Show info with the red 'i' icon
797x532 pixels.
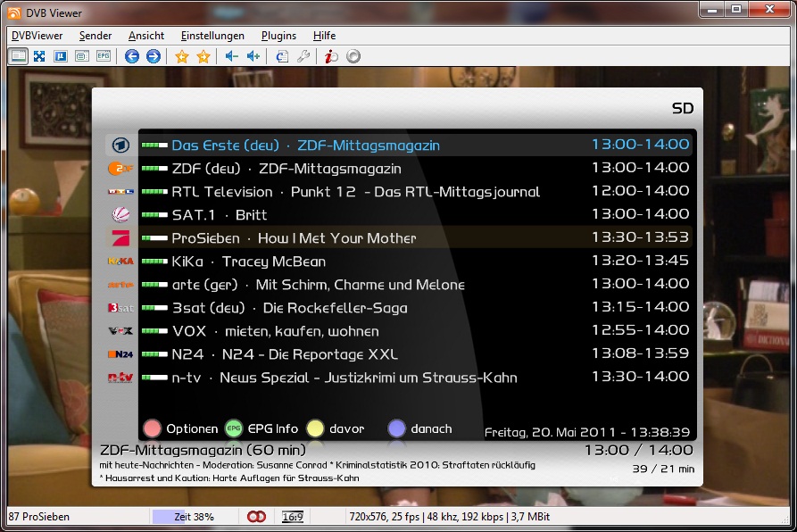(x=331, y=56)
